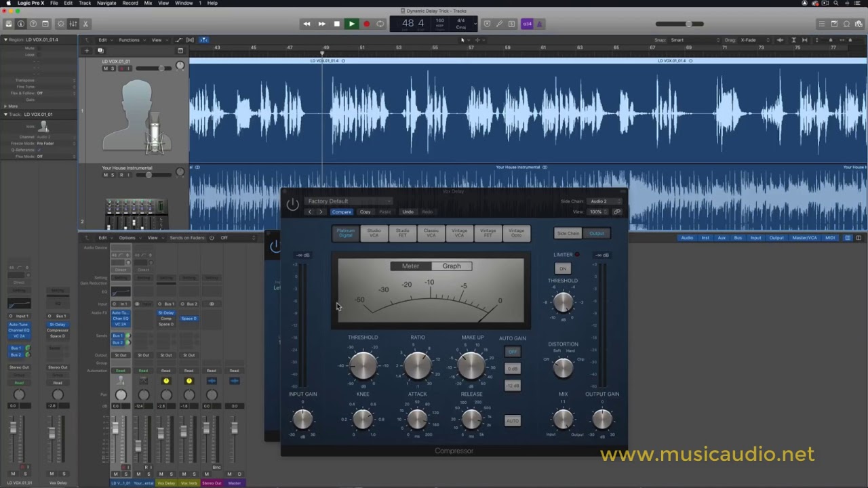Click the Copy button in plugin header

click(366, 212)
